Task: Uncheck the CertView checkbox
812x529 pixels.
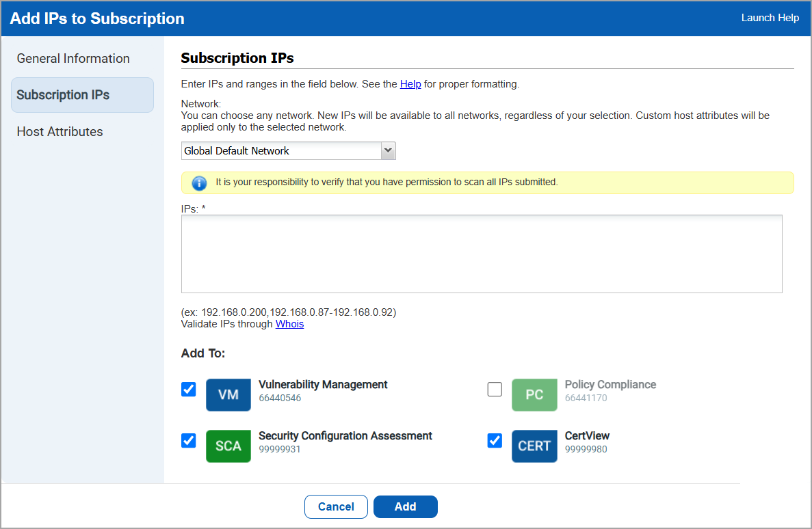Action: (x=495, y=440)
